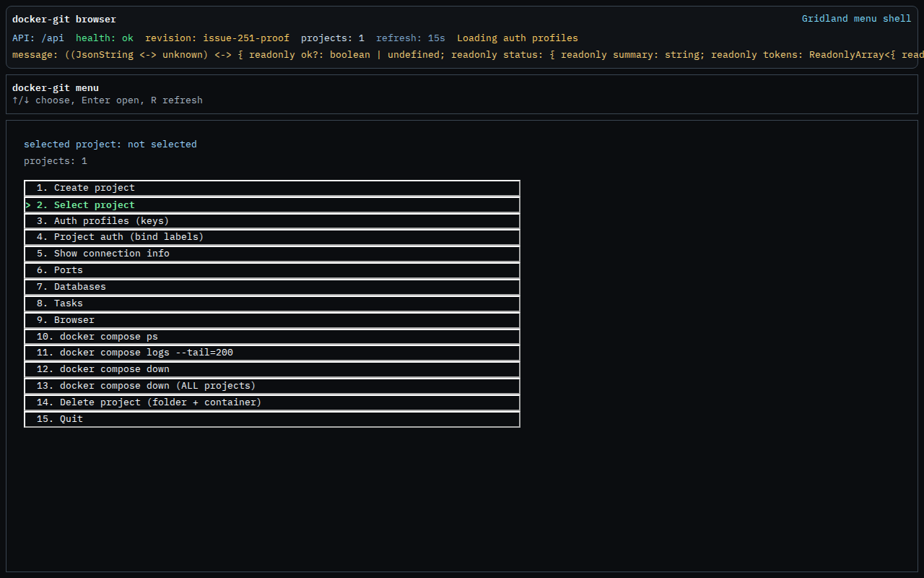Screen dimensions: 924x578
Task: Run docker compose logs --tail=200
Action: 272,353
